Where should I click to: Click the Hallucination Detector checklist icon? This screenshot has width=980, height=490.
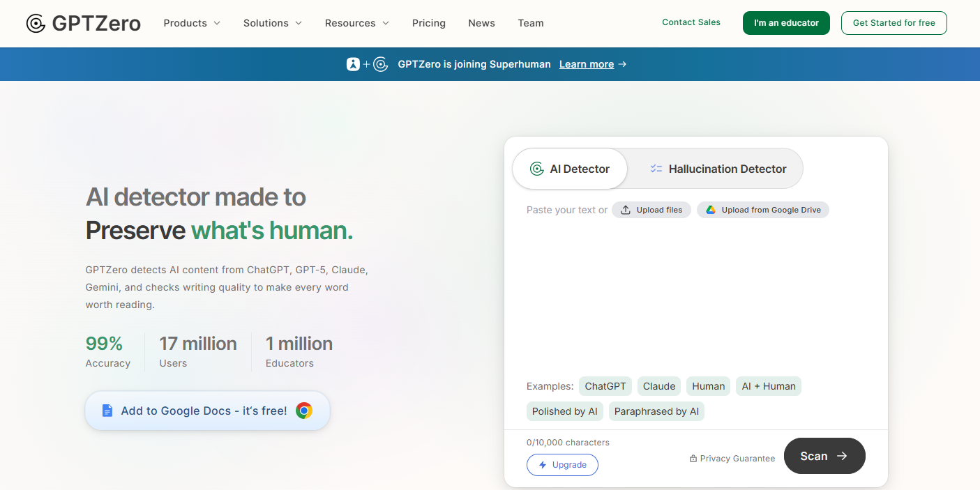[x=656, y=169]
